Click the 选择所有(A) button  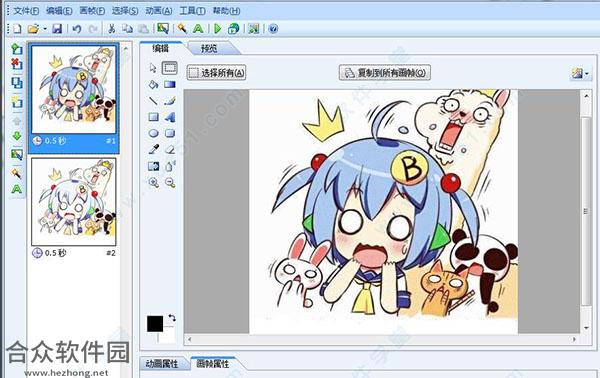tap(216, 73)
